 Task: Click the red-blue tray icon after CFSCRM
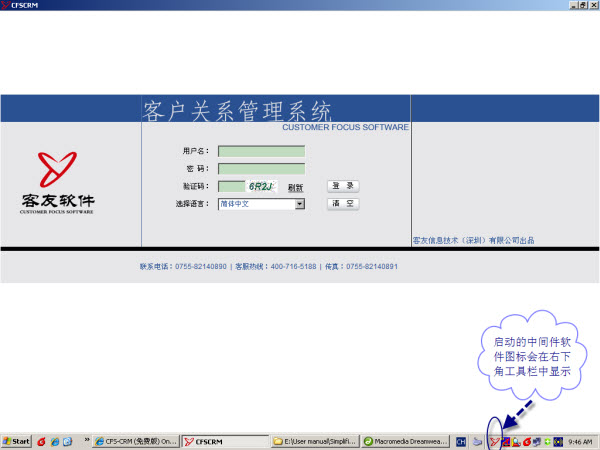[x=506, y=442]
